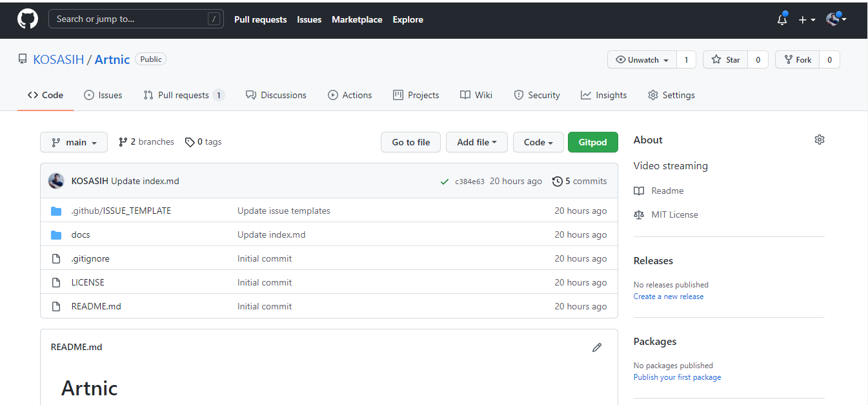Viewport: 868px width, 405px height.
Task: Open the plus create-new menu
Action: 807,20
